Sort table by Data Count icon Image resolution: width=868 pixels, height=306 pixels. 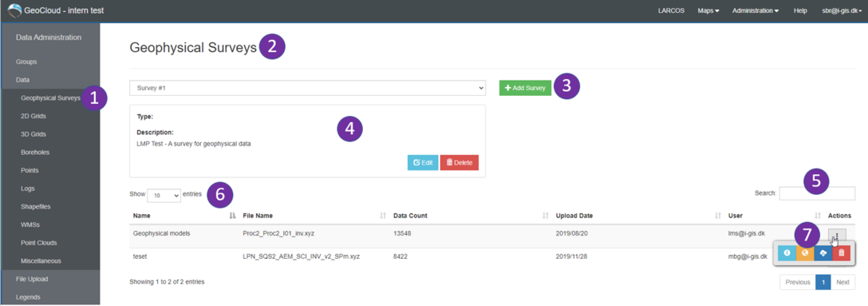[545, 216]
